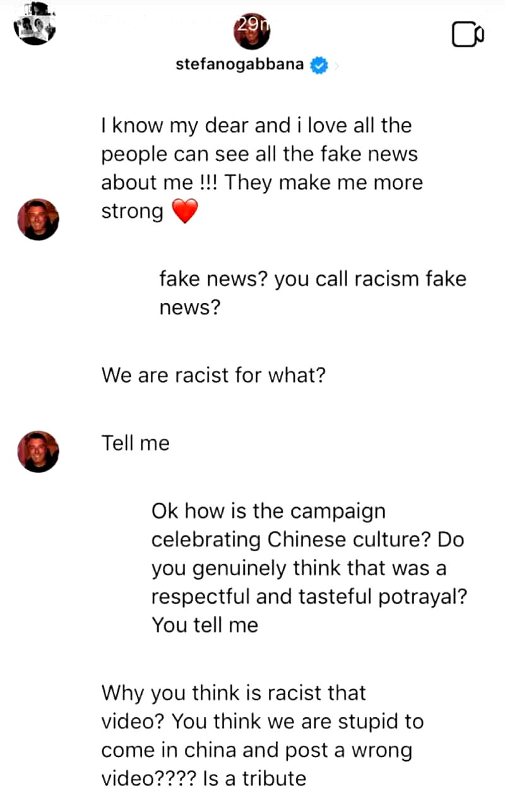The height and width of the screenshot is (812, 505).
Task: Open the small chevron beside the username
Action: click(335, 66)
